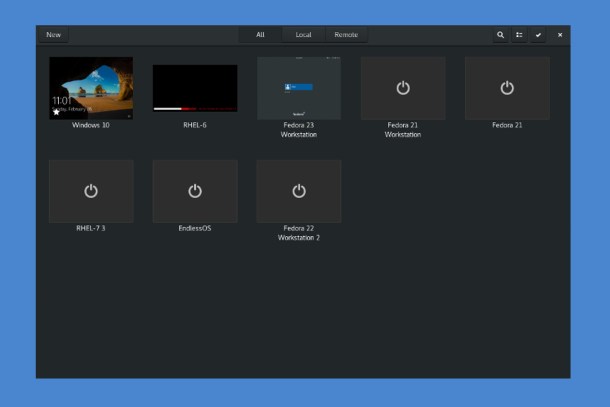Open the RHEL-6 box thumbnail

(x=195, y=88)
